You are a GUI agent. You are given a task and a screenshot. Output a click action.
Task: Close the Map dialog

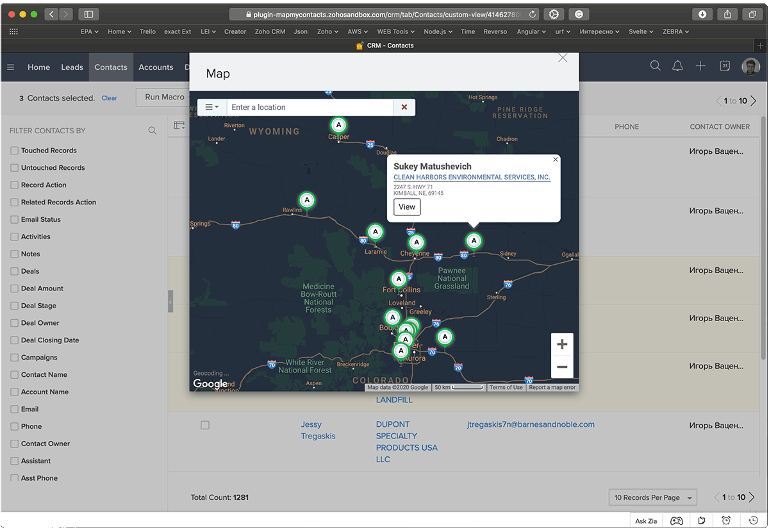(x=563, y=58)
